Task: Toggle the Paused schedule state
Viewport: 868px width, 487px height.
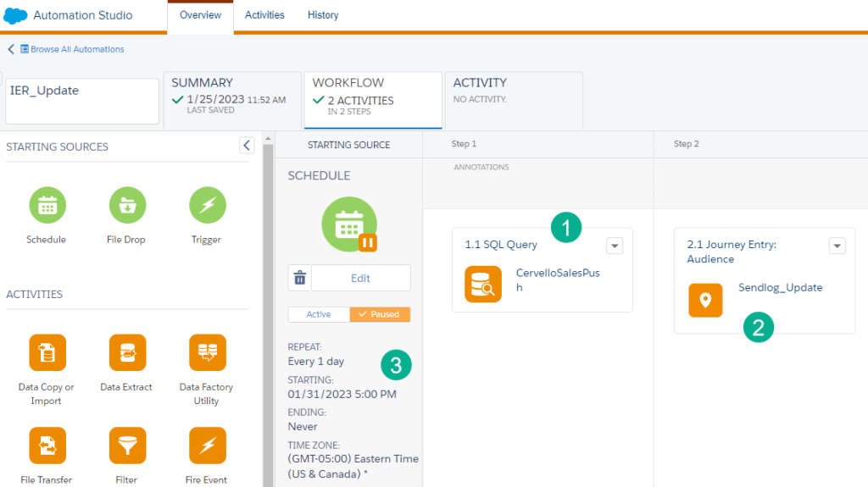Action: 380,314
